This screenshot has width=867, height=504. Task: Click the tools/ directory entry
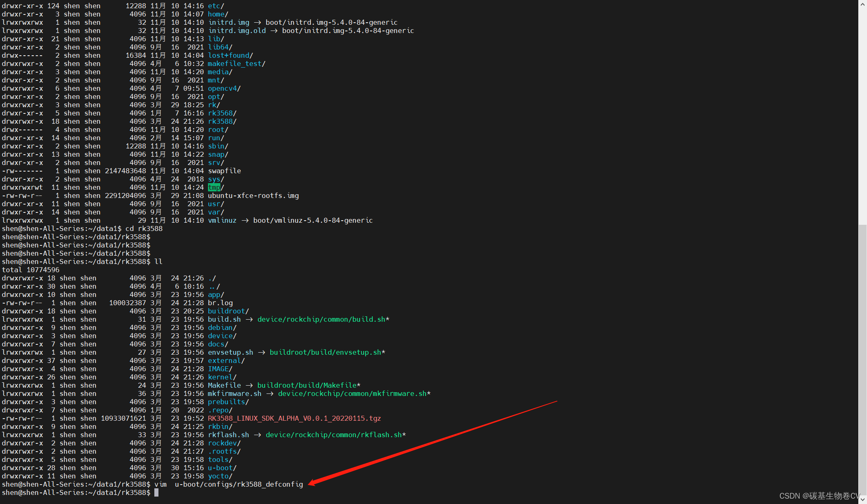tap(220, 459)
